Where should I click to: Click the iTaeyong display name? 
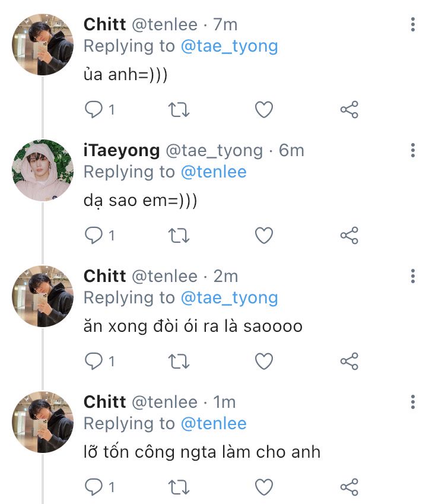(x=122, y=150)
